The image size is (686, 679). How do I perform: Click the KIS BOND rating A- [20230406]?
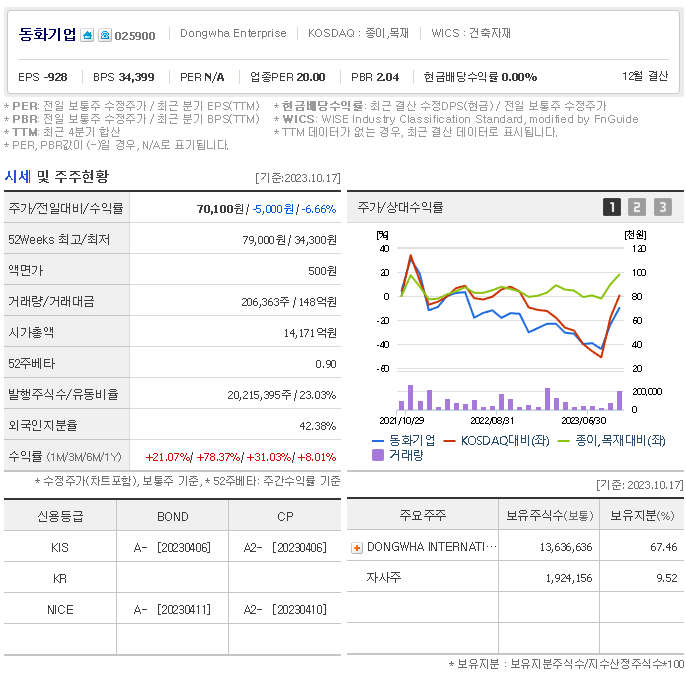172,548
